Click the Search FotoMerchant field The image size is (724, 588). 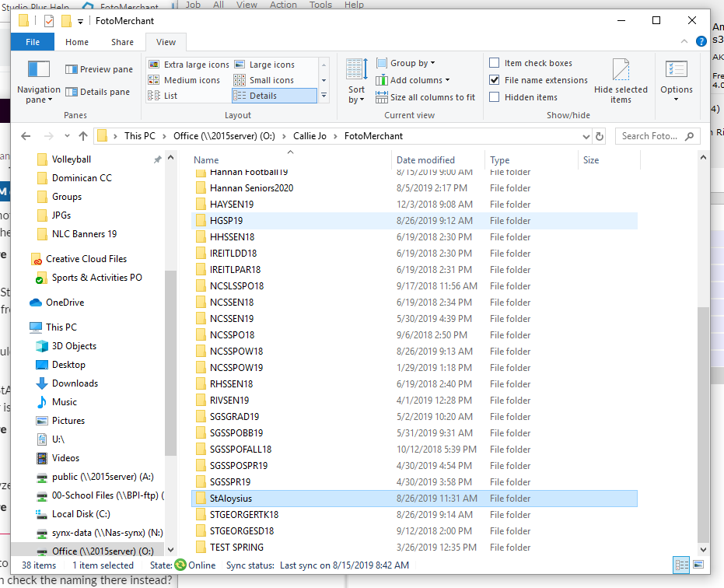coord(649,136)
